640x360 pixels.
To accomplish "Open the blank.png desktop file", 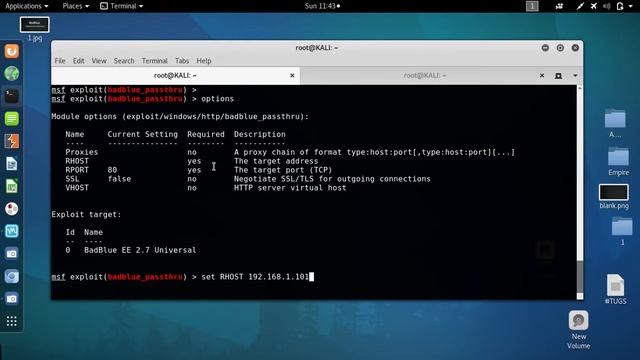I will 614,192.
